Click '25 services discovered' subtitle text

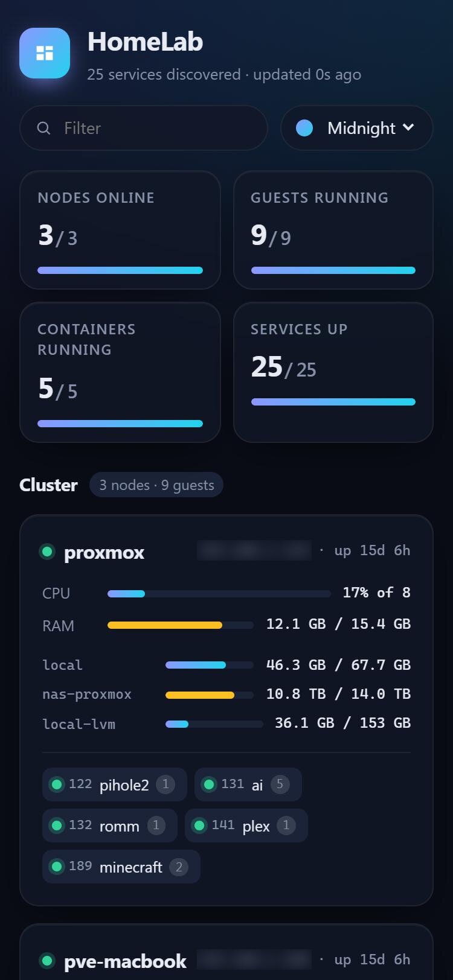click(164, 74)
